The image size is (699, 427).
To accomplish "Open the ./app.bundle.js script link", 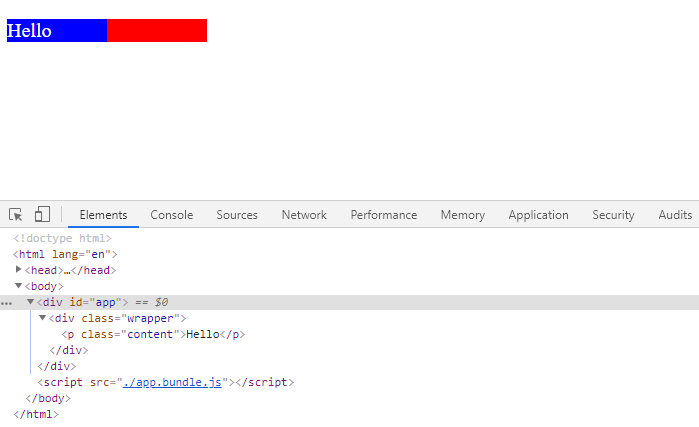I will 172,382.
